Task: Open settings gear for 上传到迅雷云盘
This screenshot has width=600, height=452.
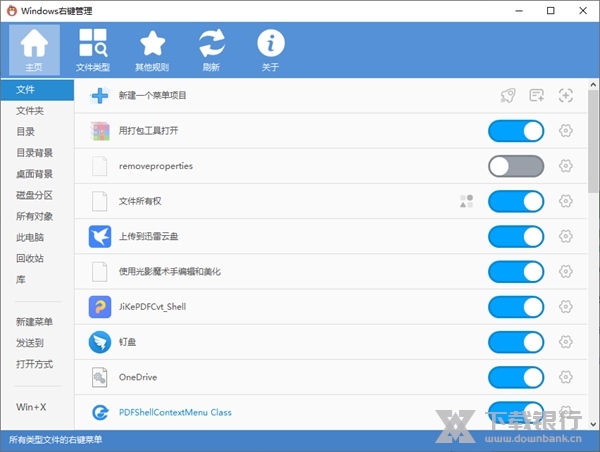Action: 566,236
